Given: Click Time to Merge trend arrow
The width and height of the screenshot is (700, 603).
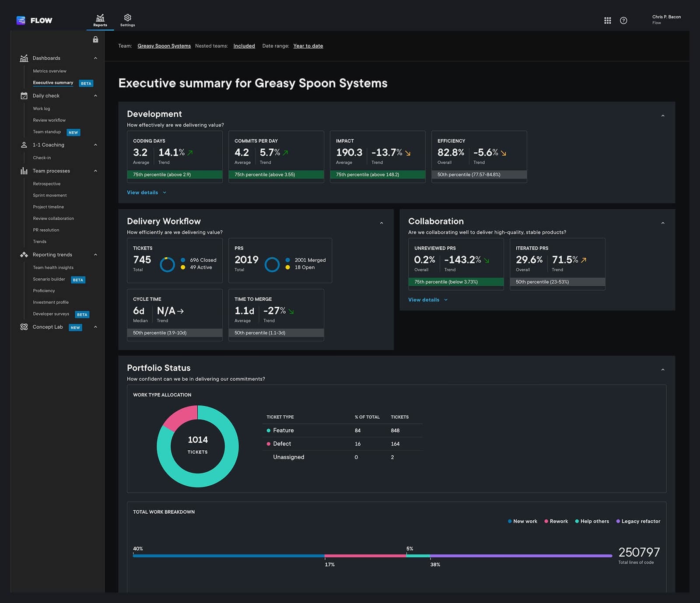Looking at the screenshot, I should pyautogui.click(x=291, y=312).
